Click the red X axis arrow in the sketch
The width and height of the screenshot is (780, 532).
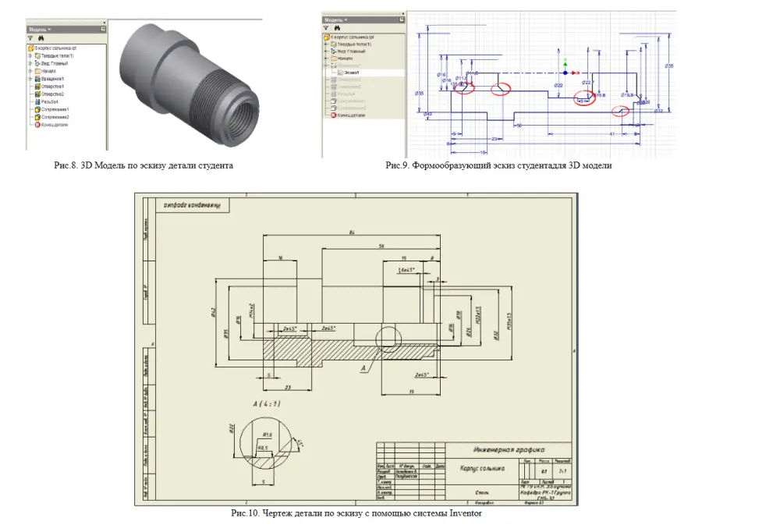point(574,73)
